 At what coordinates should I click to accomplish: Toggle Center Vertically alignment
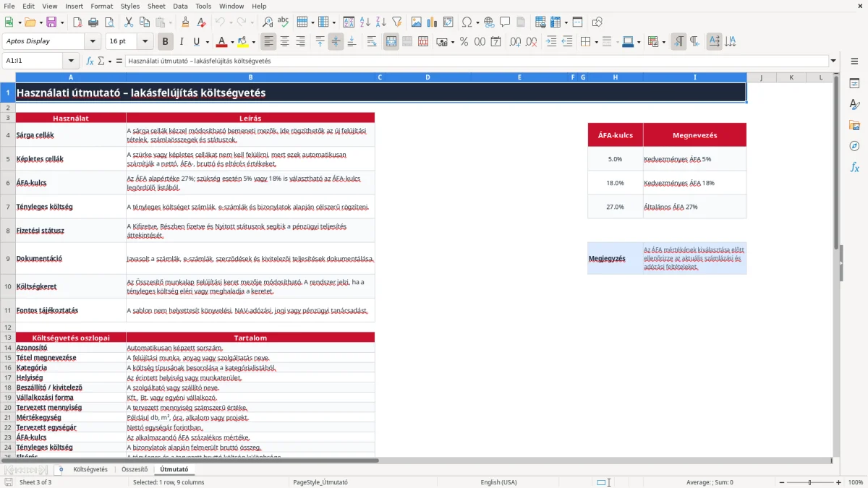pos(336,42)
